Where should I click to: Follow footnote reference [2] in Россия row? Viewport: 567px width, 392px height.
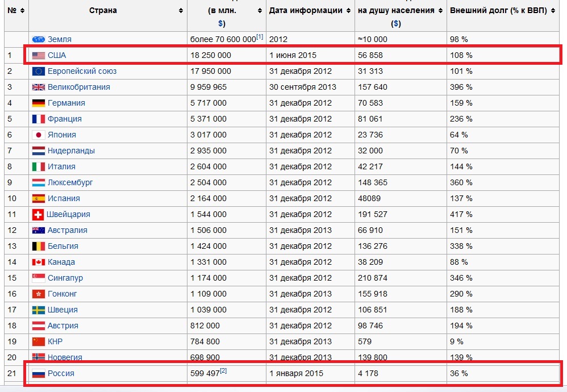click(x=223, y=371)
